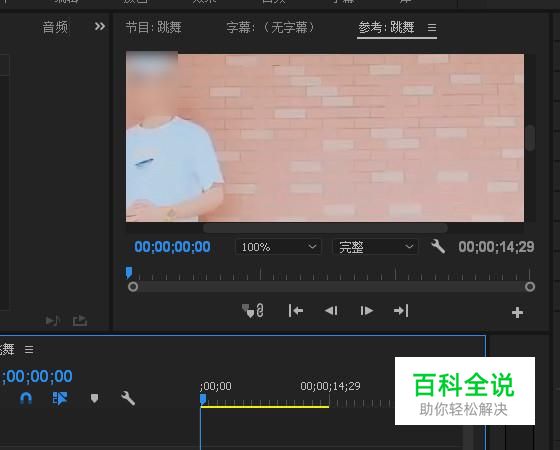Click the blue playhead timecode 00;00;00;00

pyautogui.click(x=172, y=247)
